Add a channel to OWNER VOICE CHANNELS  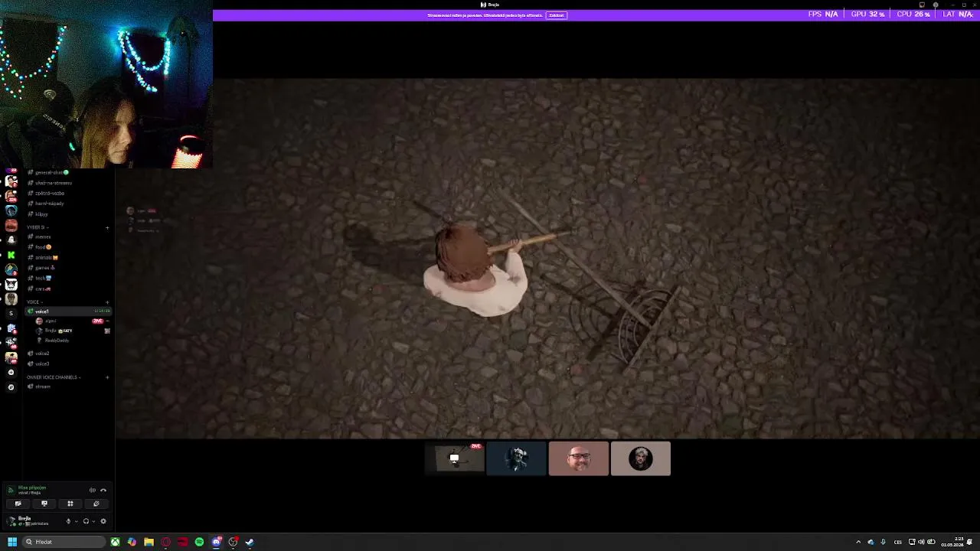point(107,377)
